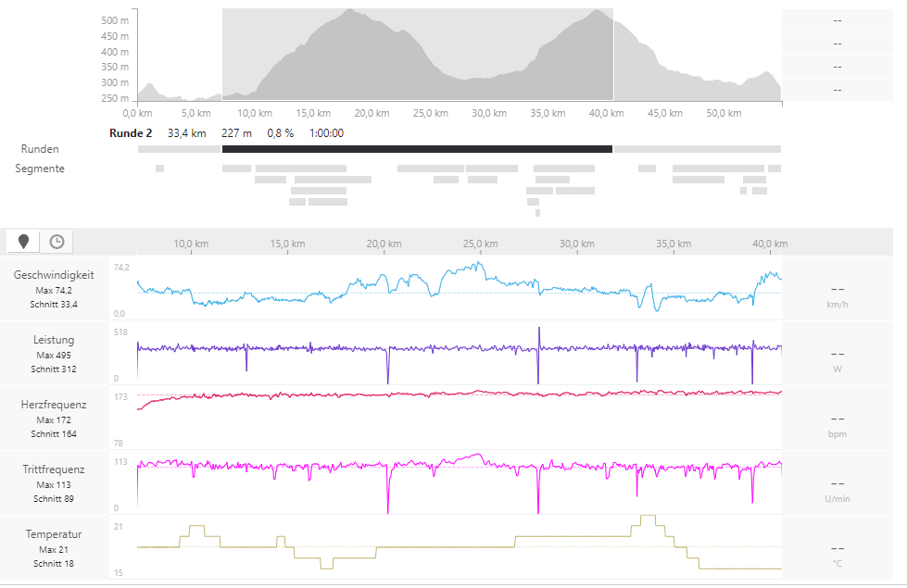Click the Leistung chart label
Image resolution: width=907 pixels, height=588 pixels.
pos(56,340)
